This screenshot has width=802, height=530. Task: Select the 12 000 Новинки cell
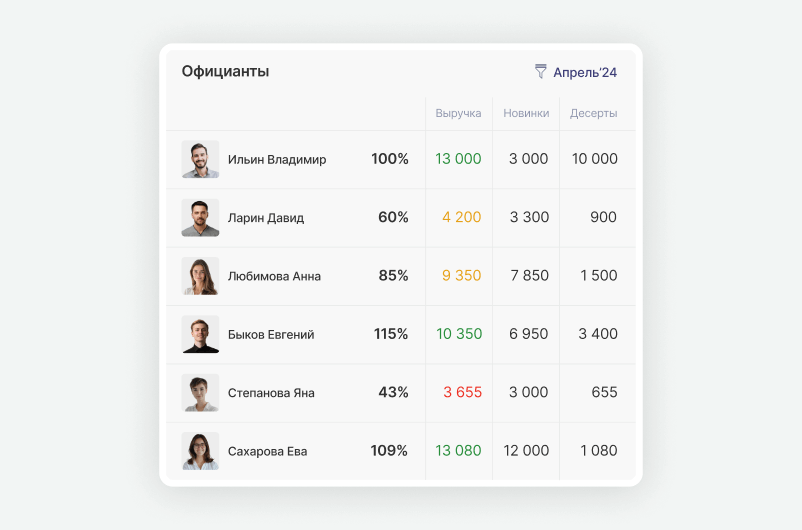526,451
